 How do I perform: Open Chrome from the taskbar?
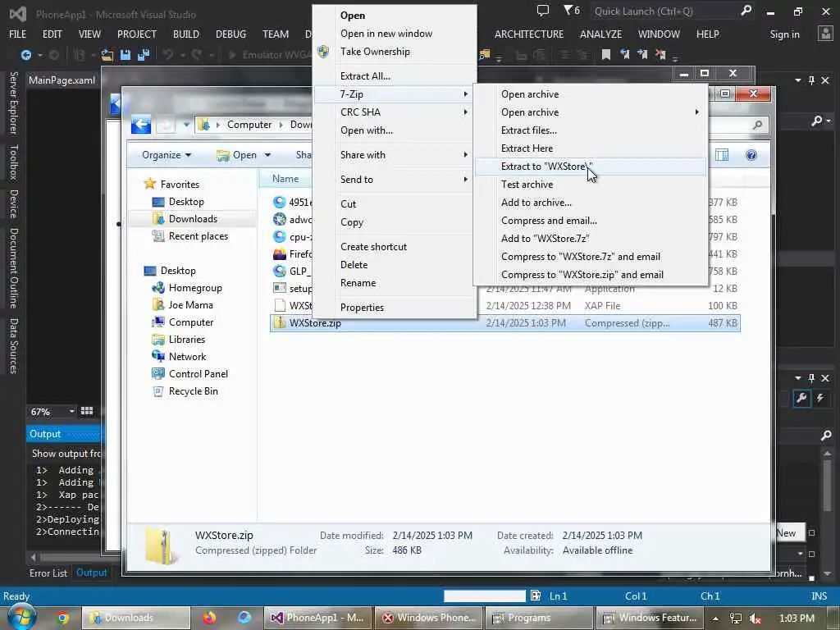point(62,618)
